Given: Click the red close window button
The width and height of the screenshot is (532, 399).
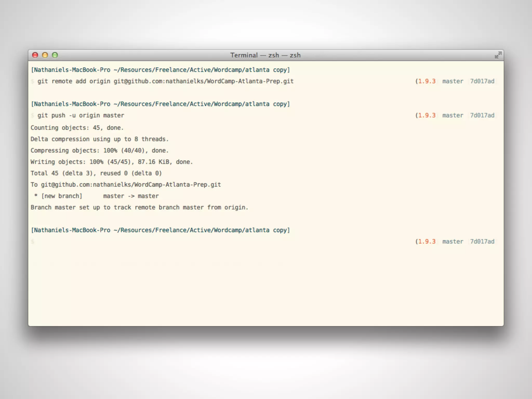Looking at the screenshot, I should coord(35,55).
